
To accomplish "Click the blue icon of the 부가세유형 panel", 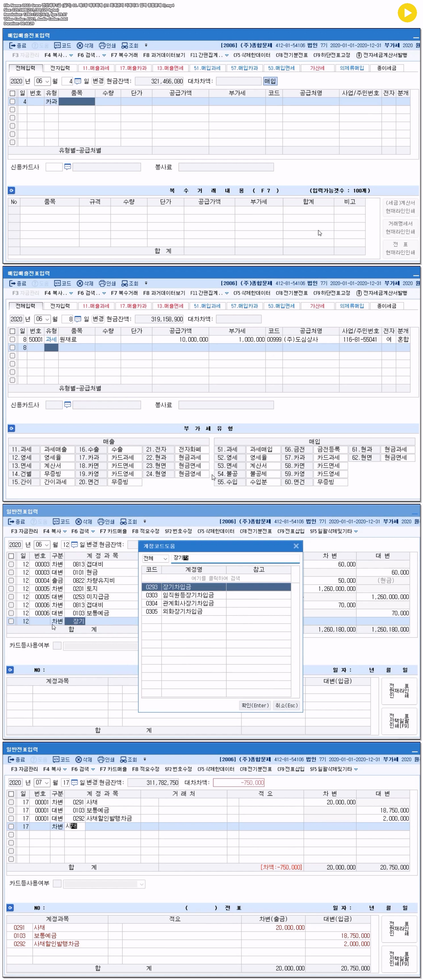I will [x=11, y=428].
